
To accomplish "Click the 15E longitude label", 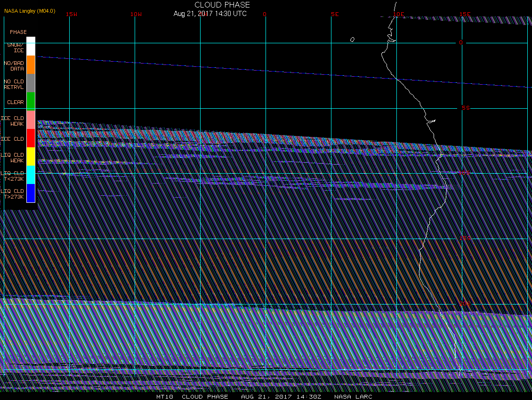I will 465,14.
